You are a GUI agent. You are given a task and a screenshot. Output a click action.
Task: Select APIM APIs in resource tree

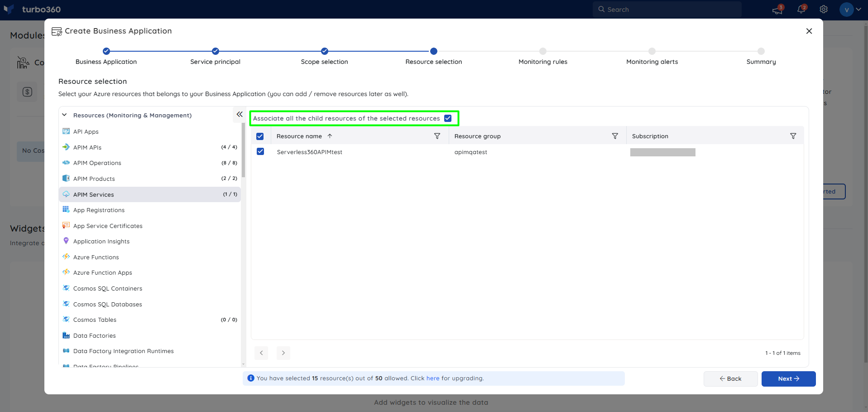pyautogui.click(x=150, y=147)
